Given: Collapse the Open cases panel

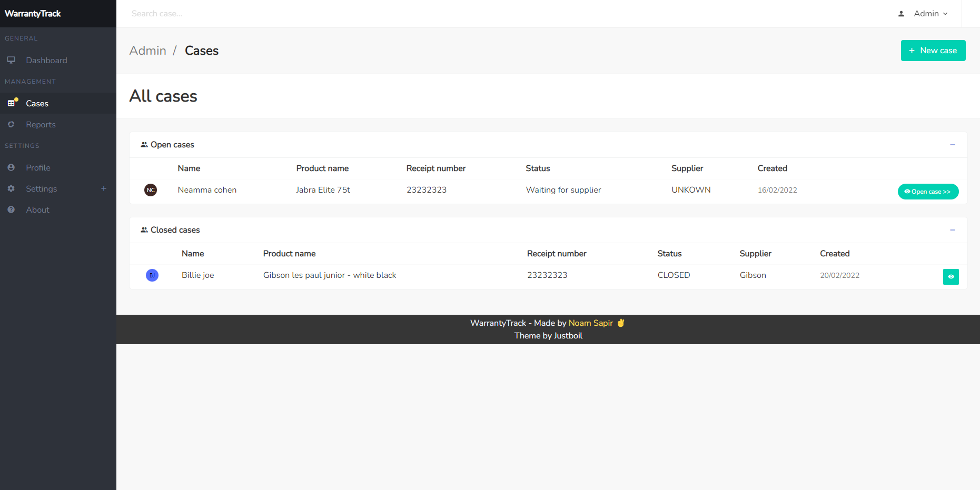Looking at the screenshot, I should (x=952, y=144).
